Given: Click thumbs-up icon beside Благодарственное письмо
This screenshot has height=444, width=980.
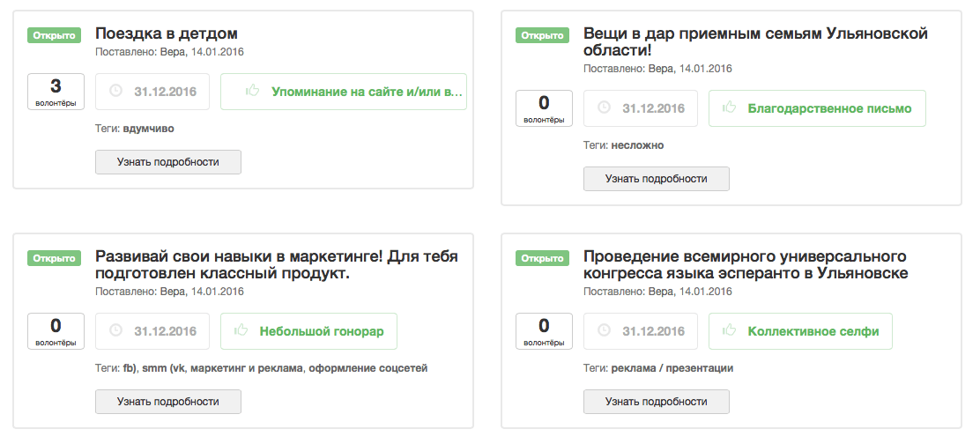Looking at the screenshot, I should [728, 108].
